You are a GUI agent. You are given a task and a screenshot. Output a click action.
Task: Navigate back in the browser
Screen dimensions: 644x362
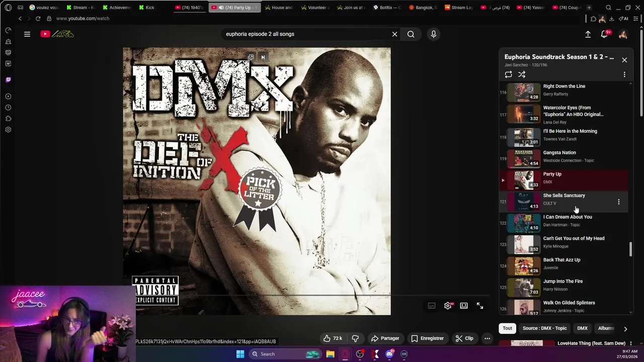(20, 19)
